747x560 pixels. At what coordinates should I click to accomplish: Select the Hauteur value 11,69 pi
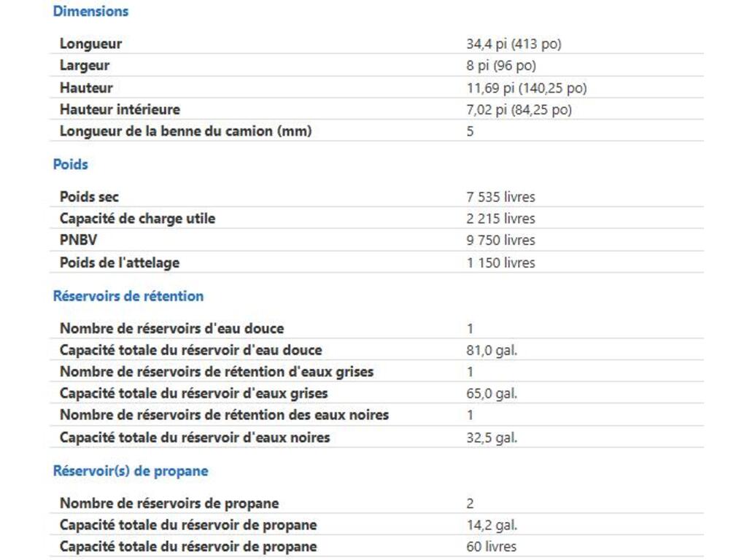click(x=526, y=88)
